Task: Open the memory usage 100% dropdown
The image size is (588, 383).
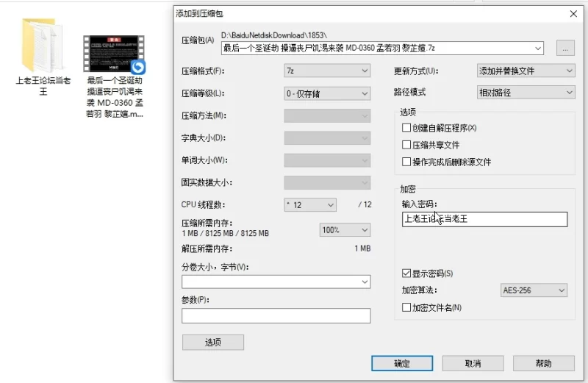Action: [345, 230]
